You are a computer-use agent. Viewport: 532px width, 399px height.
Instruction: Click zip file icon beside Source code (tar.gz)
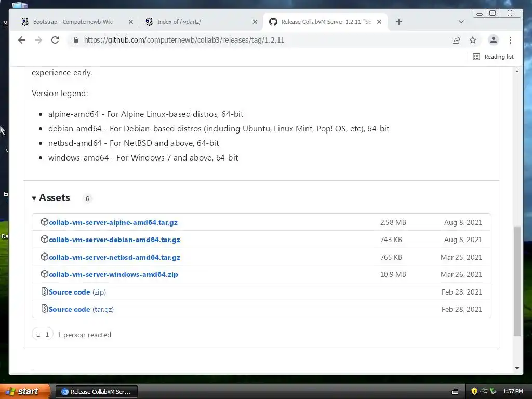(45, 309)
